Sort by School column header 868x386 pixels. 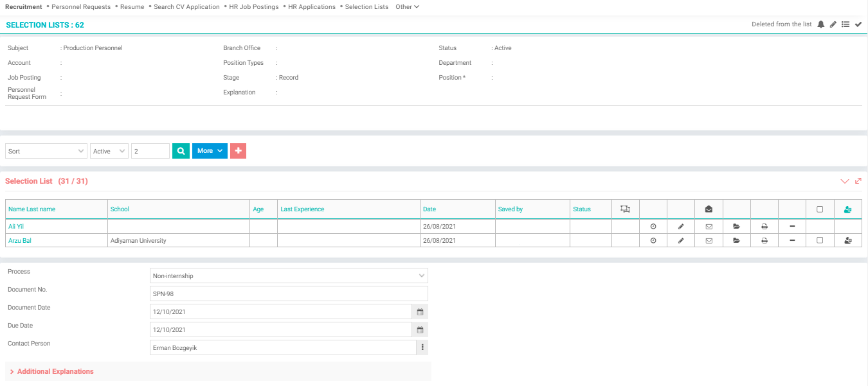pos(120,209)
